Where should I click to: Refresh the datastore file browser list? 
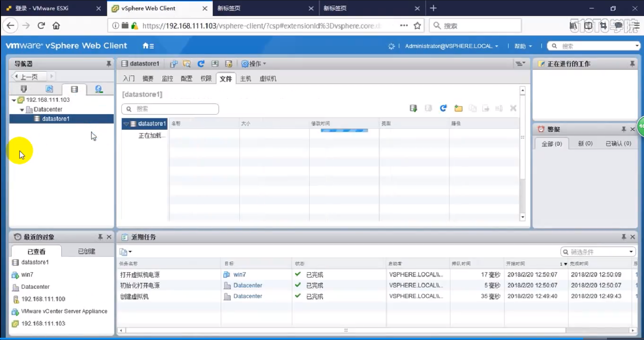(443, 108)
